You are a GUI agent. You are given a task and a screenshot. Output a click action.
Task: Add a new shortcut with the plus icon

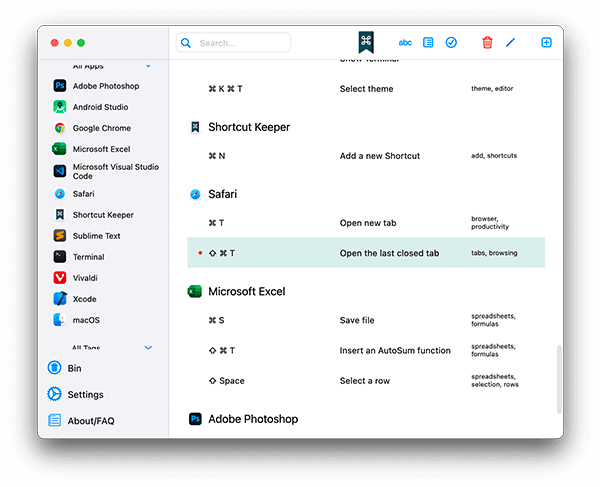[546, 42]
